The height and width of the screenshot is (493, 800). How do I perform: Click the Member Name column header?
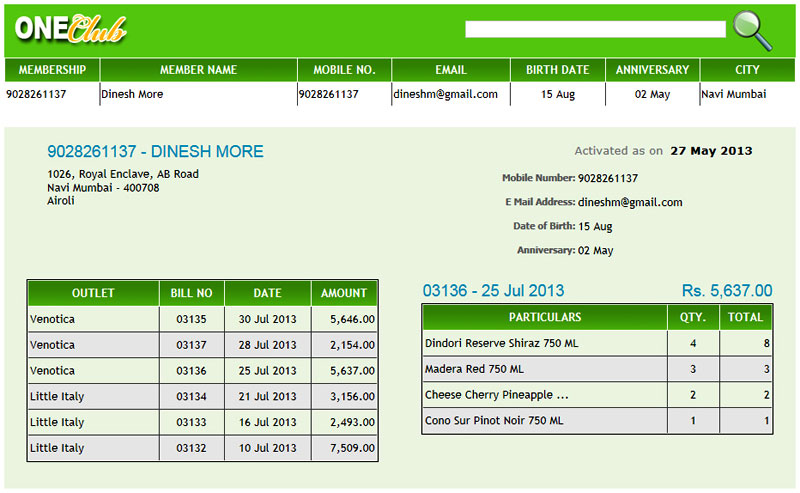[x=198, y=70]
